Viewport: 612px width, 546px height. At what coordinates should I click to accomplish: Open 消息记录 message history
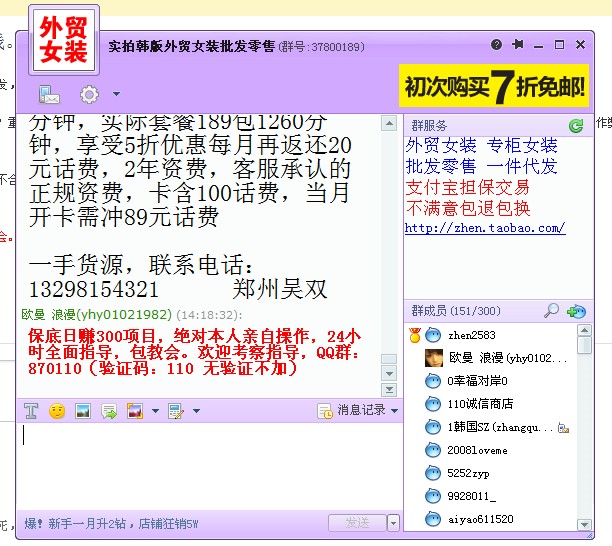point(352,410)
